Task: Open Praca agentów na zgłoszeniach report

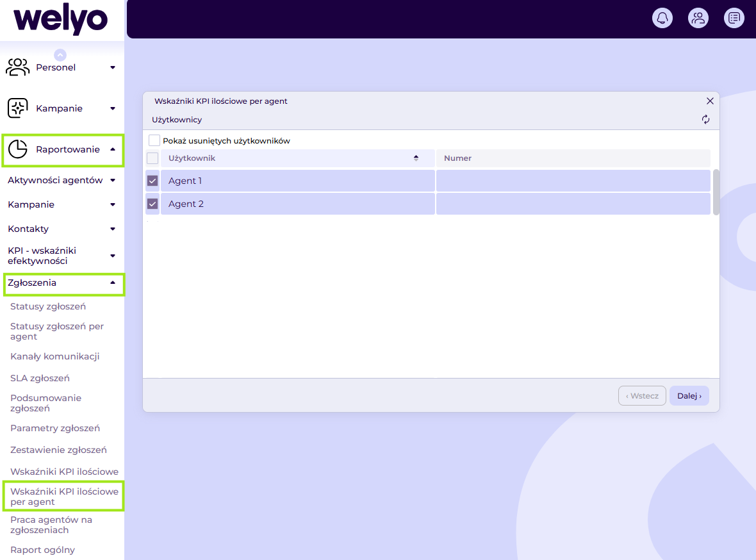Action: point(51,525)
